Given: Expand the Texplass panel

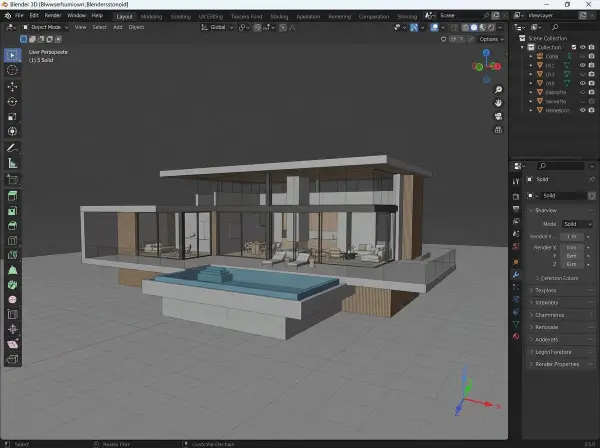Looking at the screenshot, I should click(x=562, y=290).
